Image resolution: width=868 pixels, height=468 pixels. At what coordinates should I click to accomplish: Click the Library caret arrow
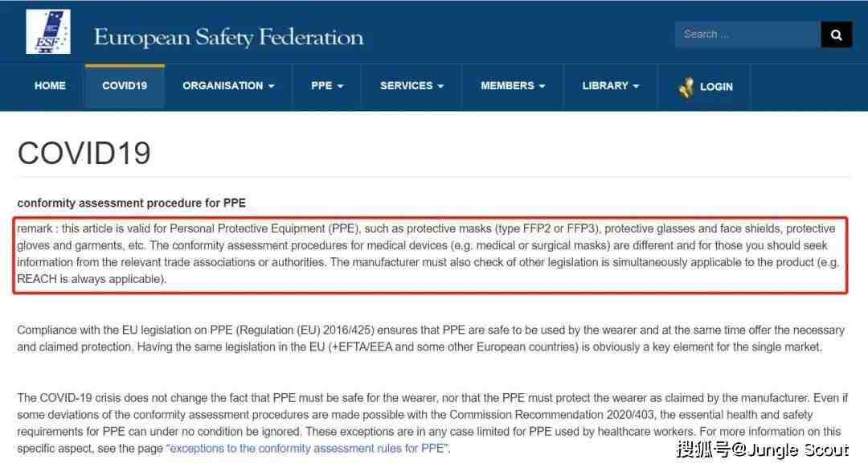pos(636,86)
